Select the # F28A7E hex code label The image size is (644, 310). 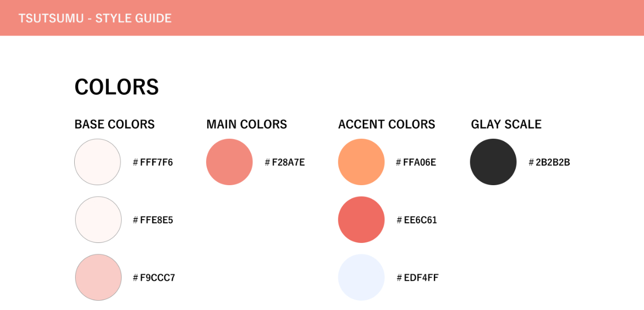[x=285, y=162]
